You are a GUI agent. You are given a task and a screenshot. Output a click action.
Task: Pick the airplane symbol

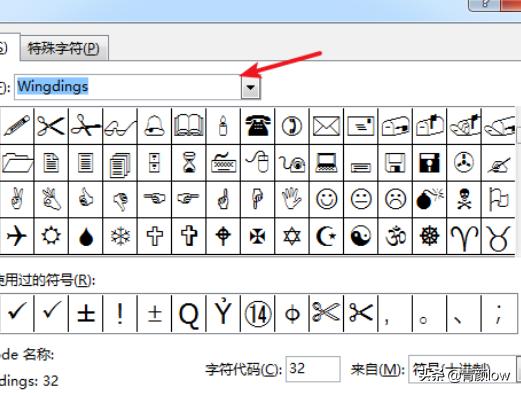point(17,236)
